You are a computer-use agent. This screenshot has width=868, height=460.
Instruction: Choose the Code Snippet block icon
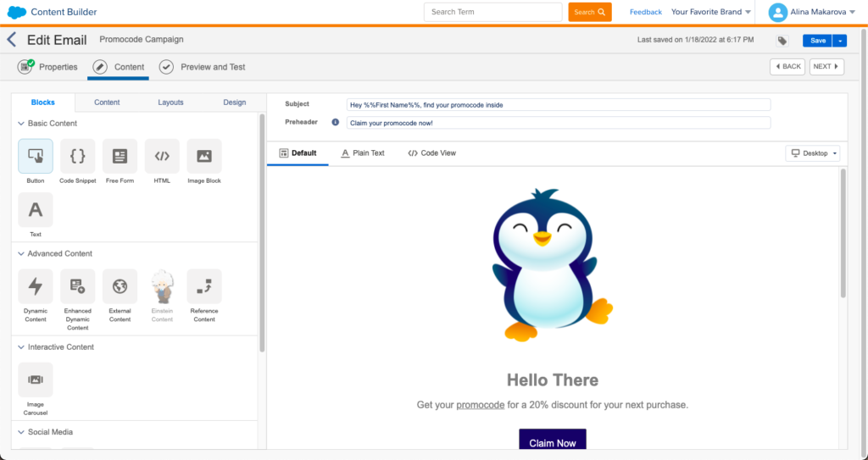coord(77,156)
